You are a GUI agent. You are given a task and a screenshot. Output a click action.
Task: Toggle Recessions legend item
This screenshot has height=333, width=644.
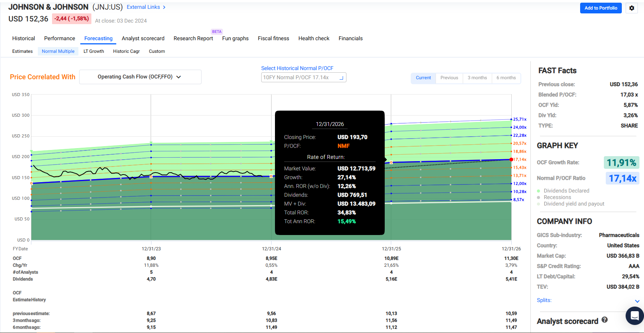[557, 197]
